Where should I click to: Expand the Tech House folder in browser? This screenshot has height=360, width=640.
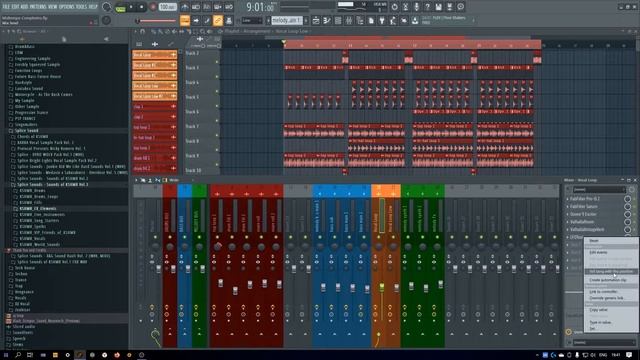click(24, 268)
